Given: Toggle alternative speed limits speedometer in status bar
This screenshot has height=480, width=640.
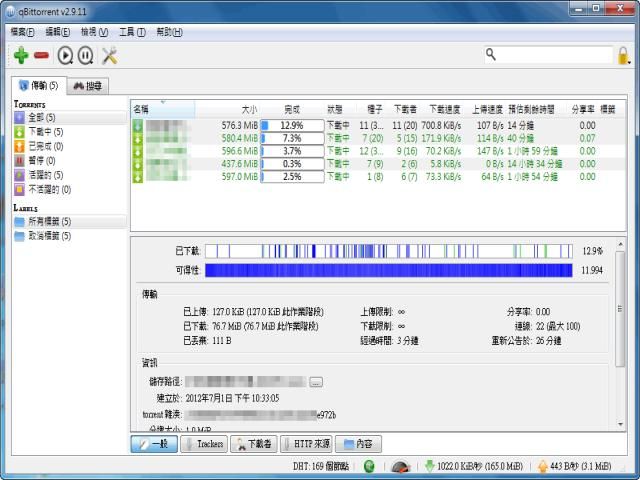Looking at the screenshot, I should tap(400, 466).
